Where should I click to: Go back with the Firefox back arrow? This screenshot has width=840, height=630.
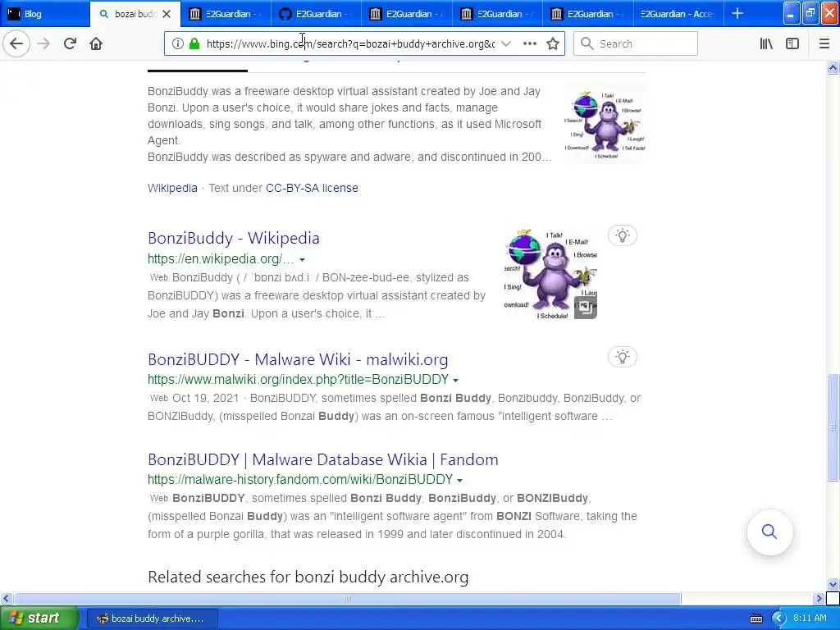tap(16, 43)
